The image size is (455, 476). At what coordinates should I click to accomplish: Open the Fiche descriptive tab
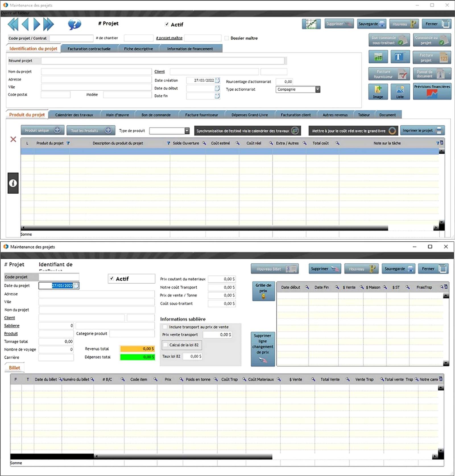[x=138, y=49]
